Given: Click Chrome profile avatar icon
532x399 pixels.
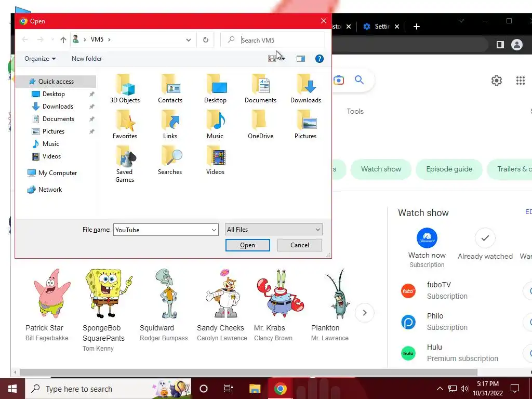Looking at the screenshot, I should 517,45.
